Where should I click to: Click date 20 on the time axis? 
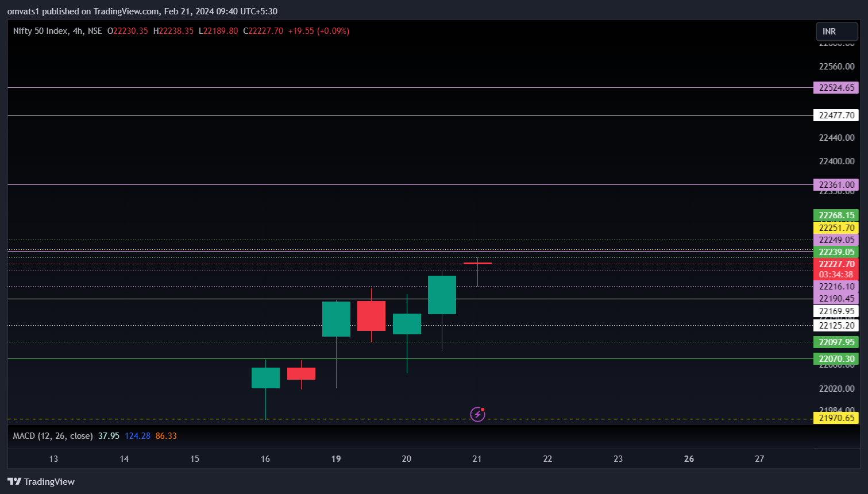[x=407, y=459]
